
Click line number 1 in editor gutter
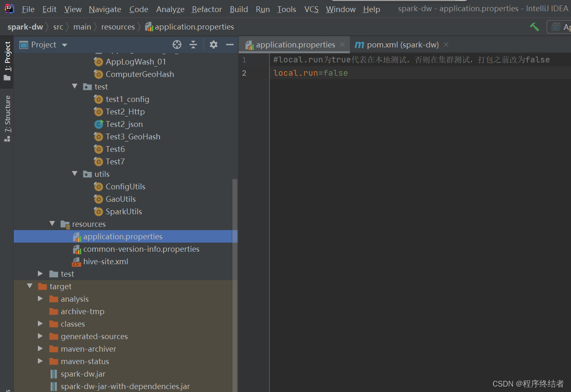pos(244,60)
